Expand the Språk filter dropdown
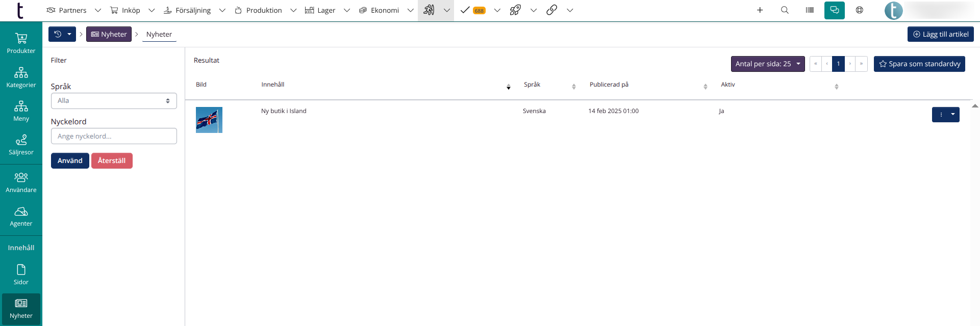The width and height of the screenshot is (980, 326). [x=114, y=101]
